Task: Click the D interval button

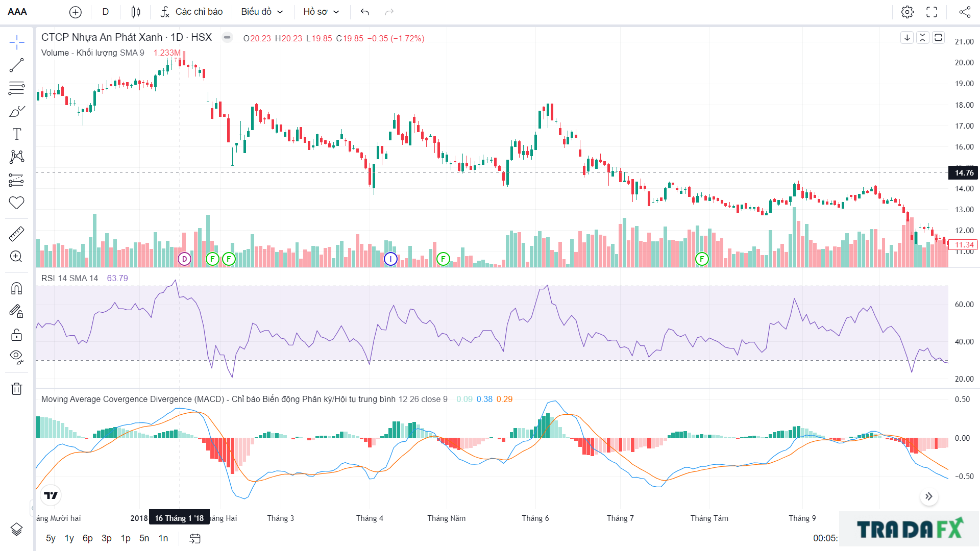Action: pyautogui.click(x=106, y=12)
